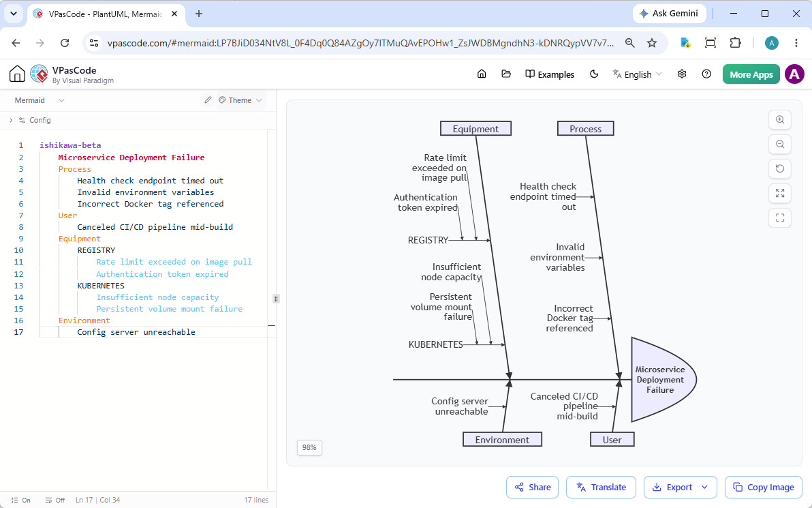Click code line 'Microservice Deployment Failure'

(131, 158)
